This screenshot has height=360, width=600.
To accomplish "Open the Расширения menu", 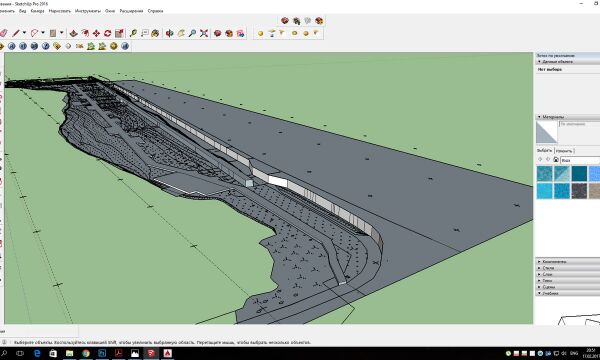I will pyautogui.click(x=131, y=11).
